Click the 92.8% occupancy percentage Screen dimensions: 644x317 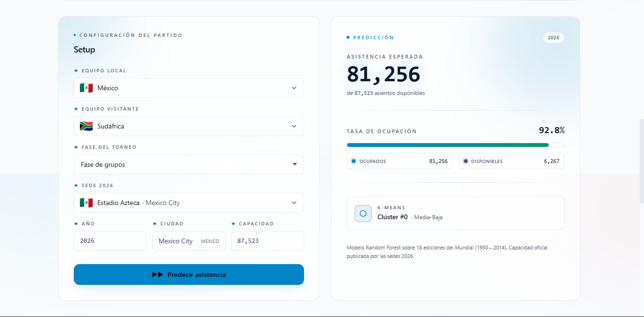pyautogui.click(x=552, y=130)
